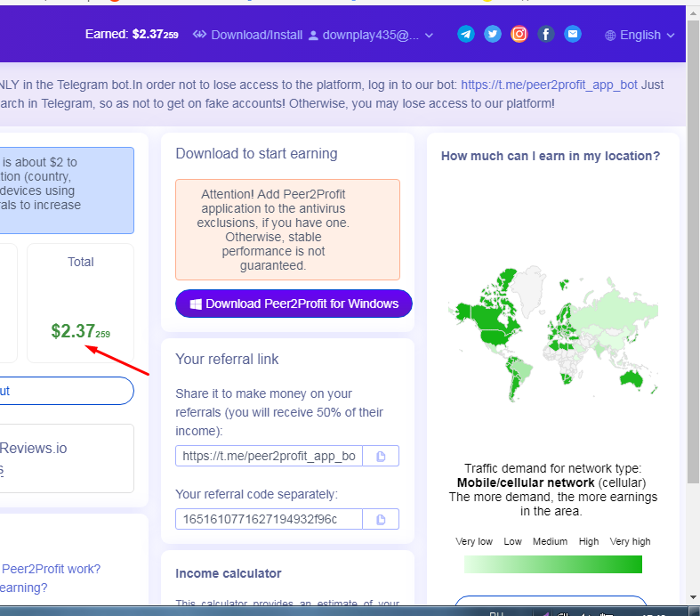The image size is (700, 616).
Task: Click Download Peer2Profit for Windows button
Action: pyautogui.click(x=294, y=304)
